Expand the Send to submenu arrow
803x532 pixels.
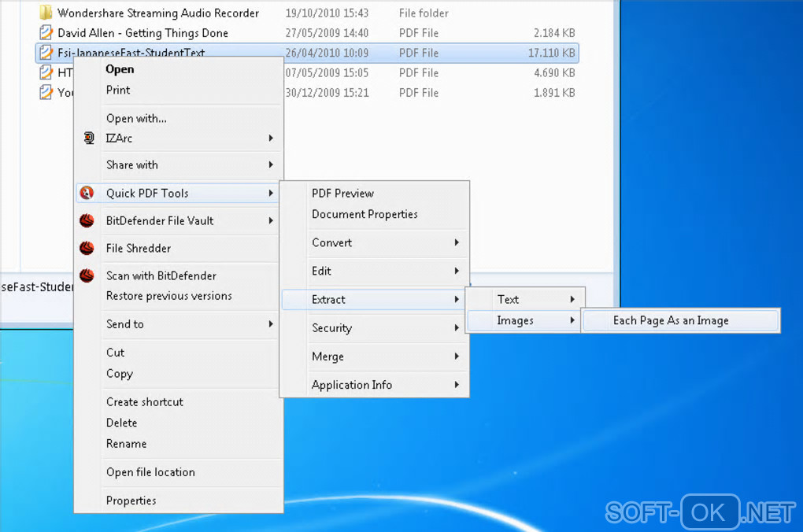271,324
